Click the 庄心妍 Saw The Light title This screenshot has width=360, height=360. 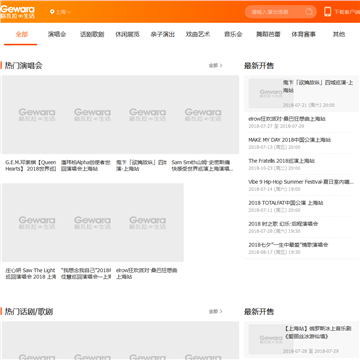[x=30, y=273]
